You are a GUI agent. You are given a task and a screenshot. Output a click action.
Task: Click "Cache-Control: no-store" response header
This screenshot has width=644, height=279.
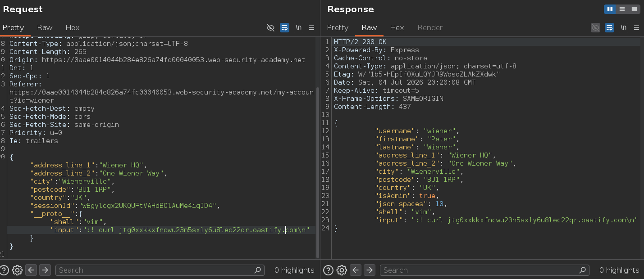coord(380,58)
